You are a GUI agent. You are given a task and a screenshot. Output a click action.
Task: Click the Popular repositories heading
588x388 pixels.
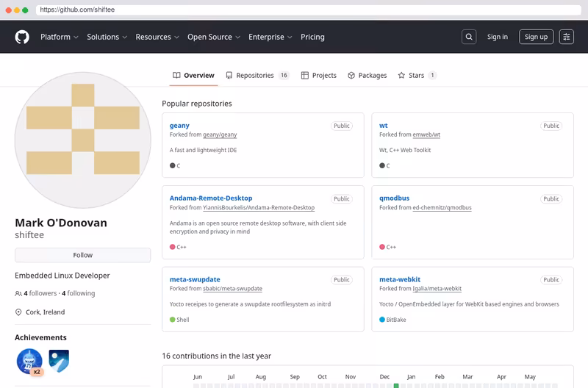[x=197, y=104]
